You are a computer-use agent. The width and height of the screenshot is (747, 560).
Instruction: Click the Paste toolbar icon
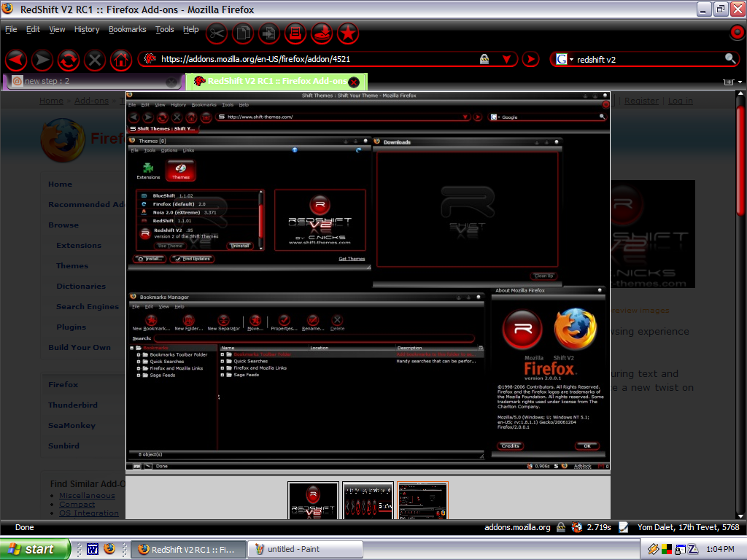point(269,33)
